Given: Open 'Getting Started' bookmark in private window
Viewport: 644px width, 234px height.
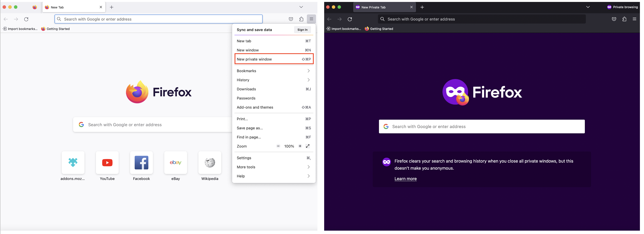Looking at the screenshot, I should coord(379,29).
